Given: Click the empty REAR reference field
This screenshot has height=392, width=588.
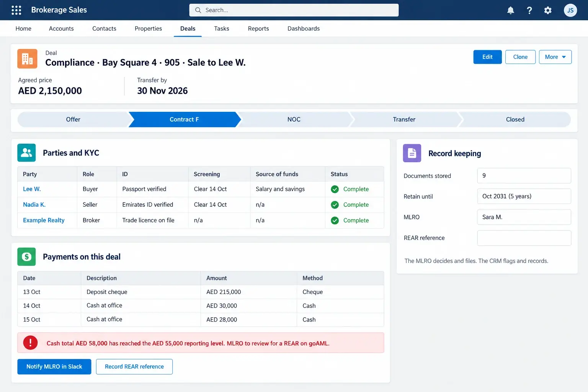Looking at the screenshot, I should click(524, 238).
